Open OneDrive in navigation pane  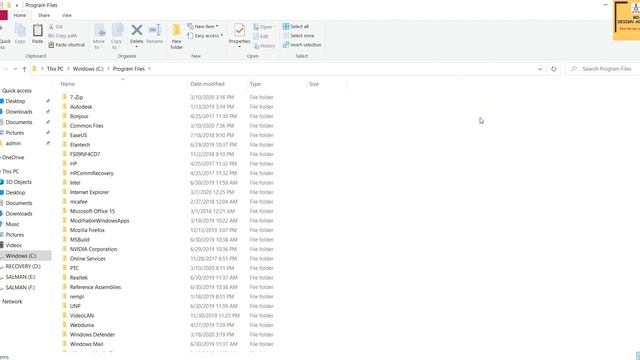click(13, 158)
